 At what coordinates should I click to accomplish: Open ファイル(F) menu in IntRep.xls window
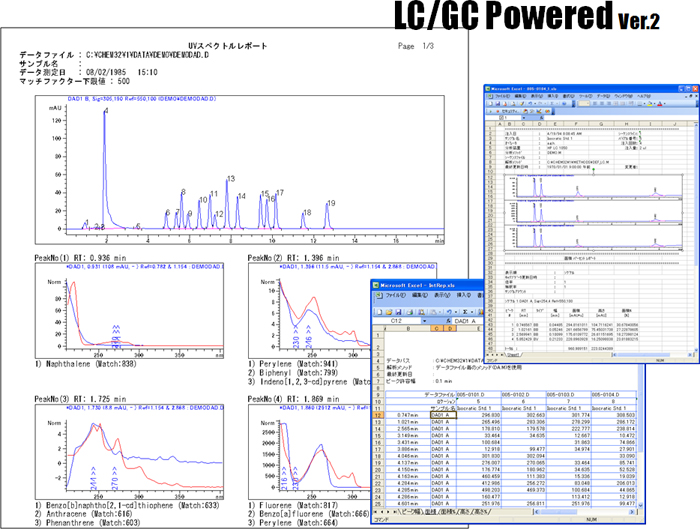tap(396, 295)
